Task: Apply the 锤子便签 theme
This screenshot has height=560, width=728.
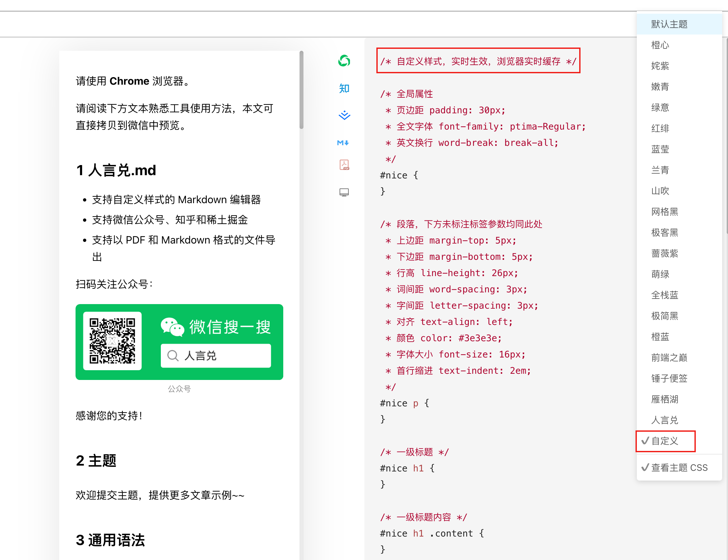Action: (679, 378)
